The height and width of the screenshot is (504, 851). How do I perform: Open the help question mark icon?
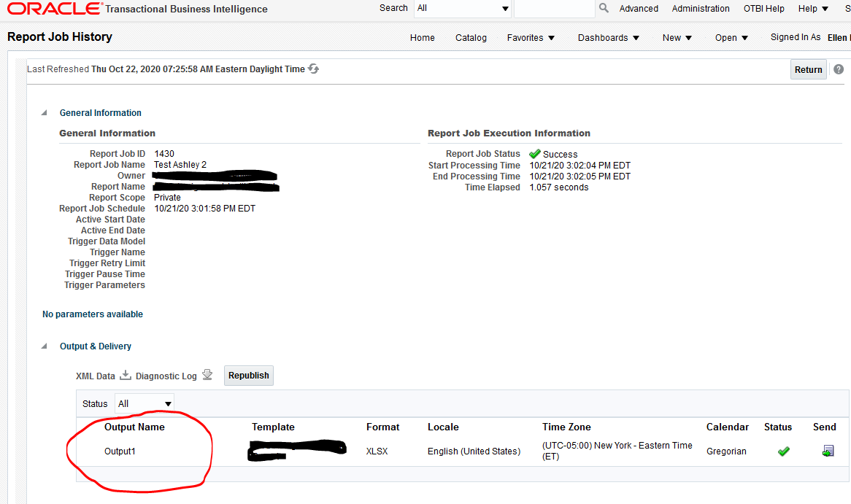tap(838, 69)
